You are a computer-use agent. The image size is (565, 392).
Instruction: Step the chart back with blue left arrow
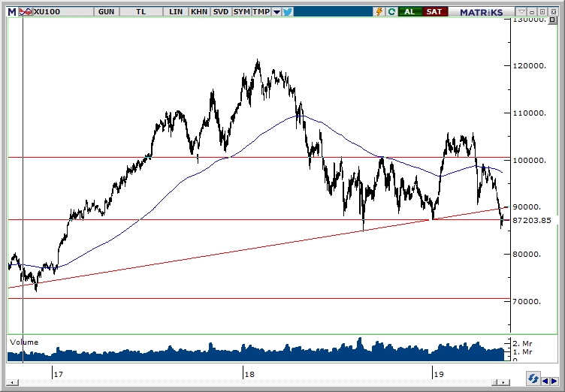[545, 381]
